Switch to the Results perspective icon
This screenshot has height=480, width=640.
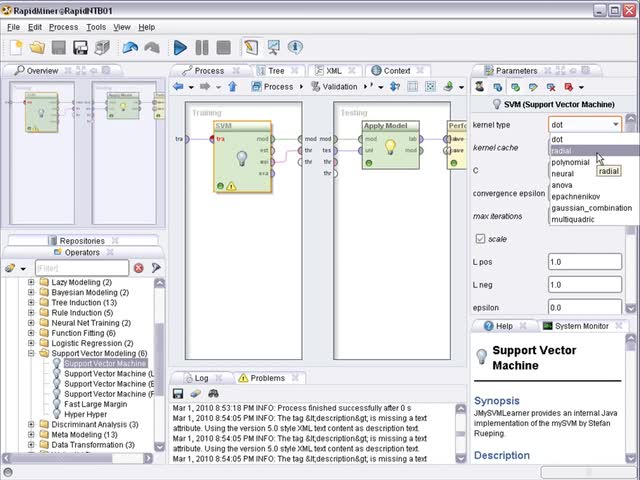point(273,48)
